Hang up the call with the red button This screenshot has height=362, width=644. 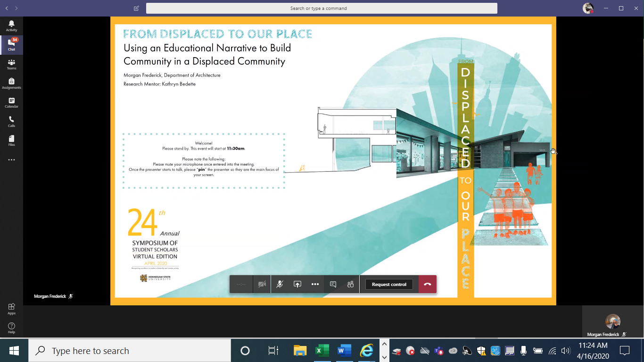click(428, 284)
